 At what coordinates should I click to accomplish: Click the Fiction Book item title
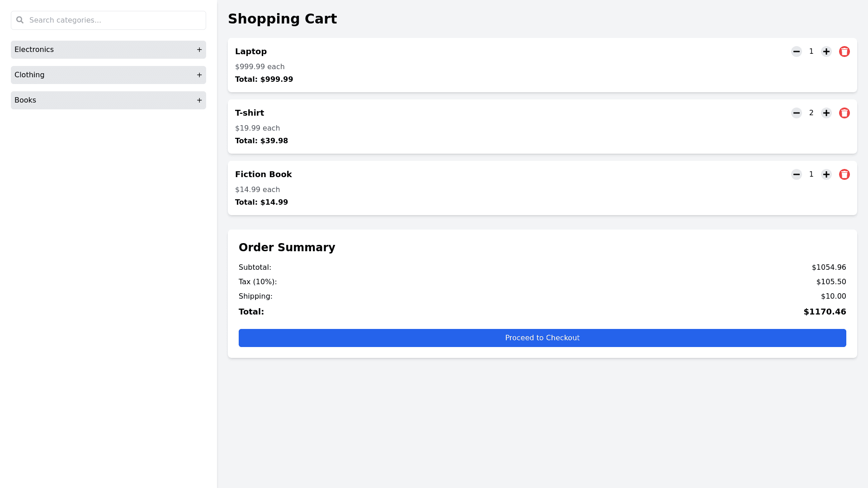tap(263, 174)
